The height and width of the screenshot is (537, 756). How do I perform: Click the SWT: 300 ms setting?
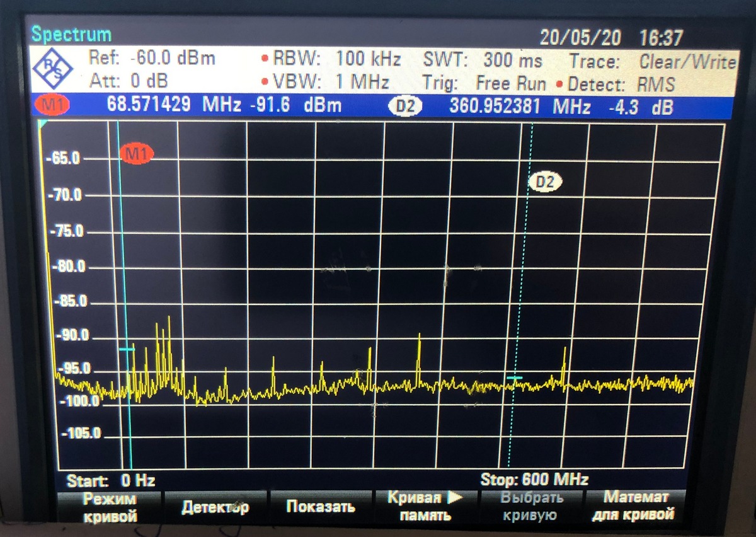point(483,61)
